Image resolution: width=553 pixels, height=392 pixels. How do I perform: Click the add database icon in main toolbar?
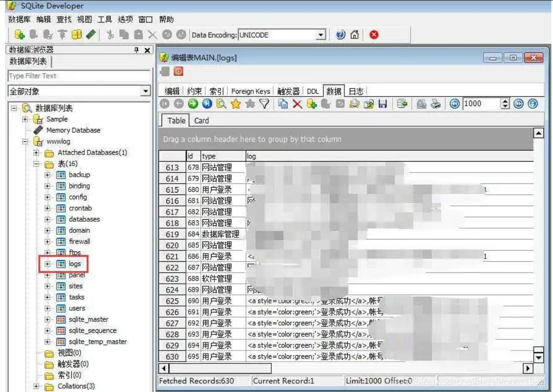[x=19, y=35]
